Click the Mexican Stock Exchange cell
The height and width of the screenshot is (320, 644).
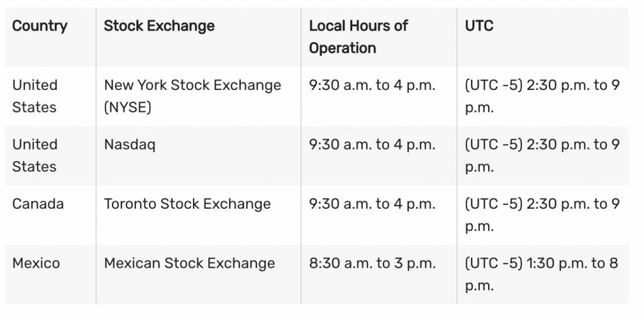189,263
